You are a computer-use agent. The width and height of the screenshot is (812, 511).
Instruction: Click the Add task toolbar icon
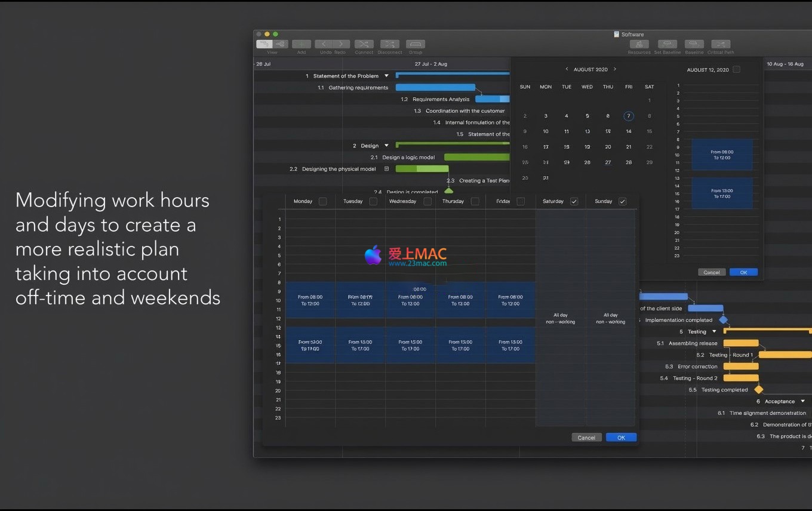click(x=301, y=44)
